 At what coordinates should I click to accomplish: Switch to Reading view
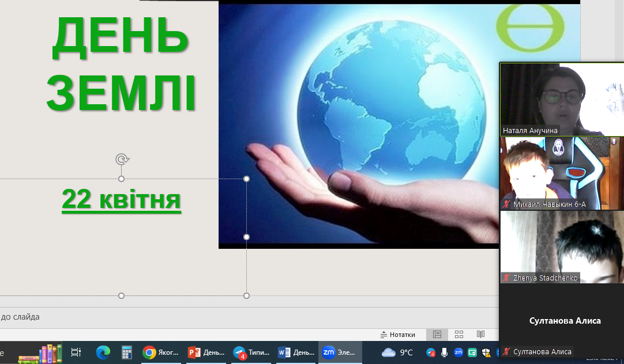coord(481,335)
